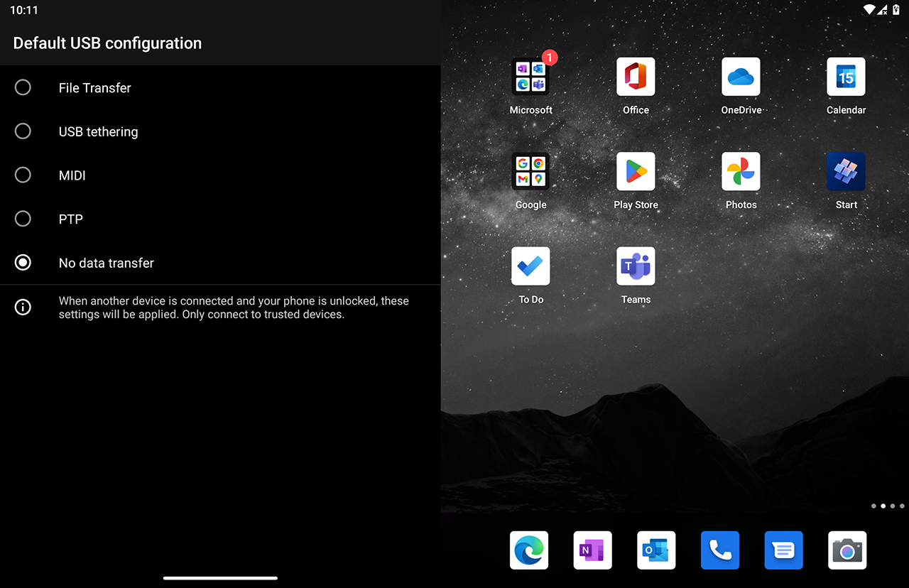Tap the 'Play Store' label text
909x588 pixels.
[636, 205]
